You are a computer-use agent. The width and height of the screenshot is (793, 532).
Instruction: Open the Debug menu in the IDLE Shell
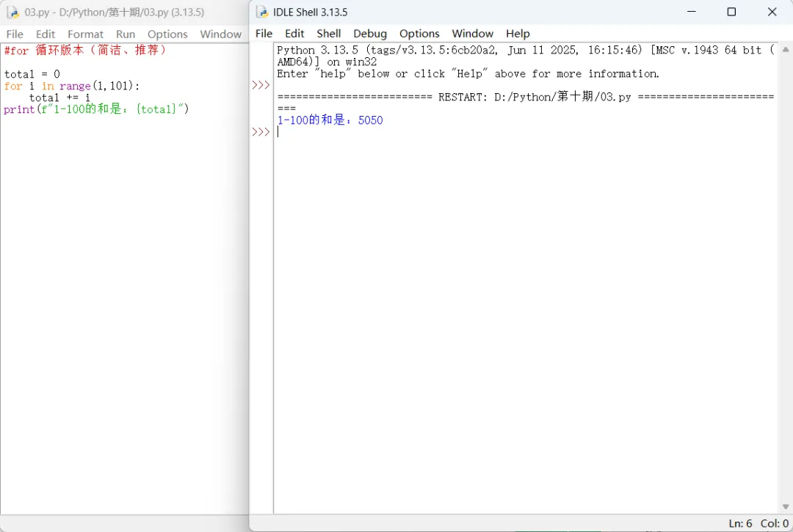(369, 33)
